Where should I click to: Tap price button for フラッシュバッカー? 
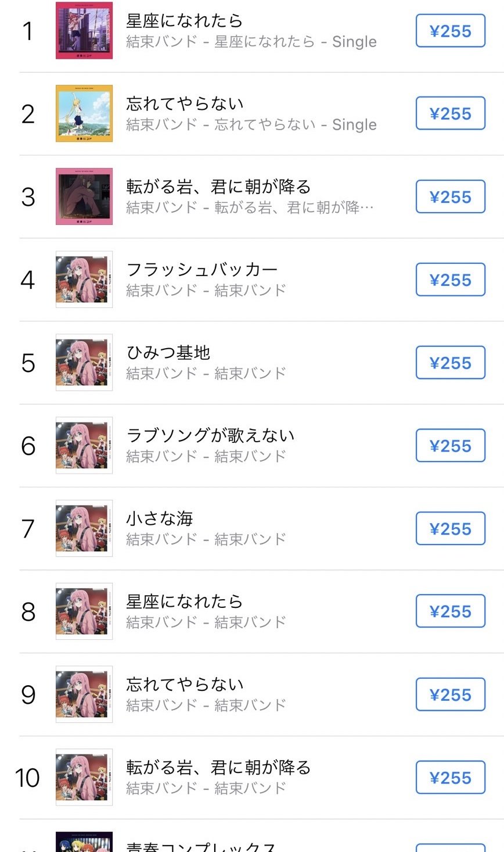pos(450,280)
